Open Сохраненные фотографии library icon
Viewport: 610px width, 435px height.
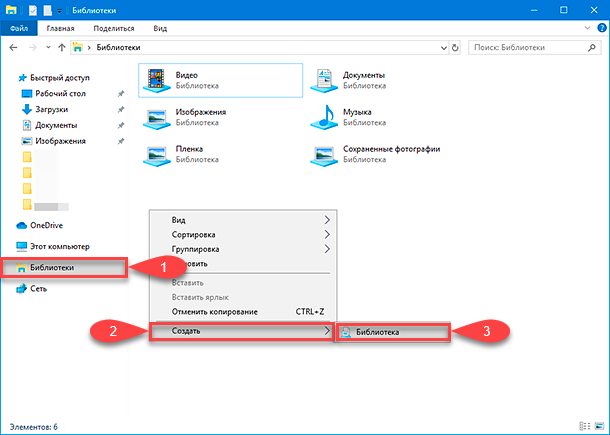(x=324, y=154)
